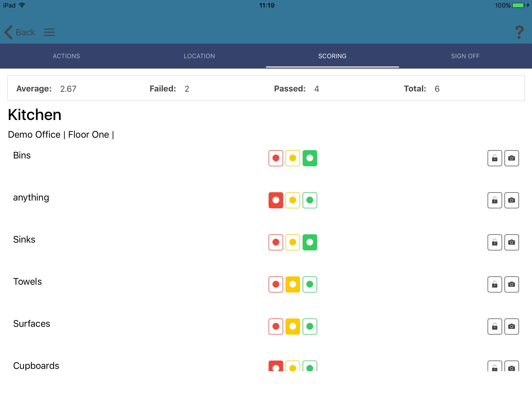This screenshot has height=399, width=532.
Task: Rate Towels red
Action: (276, 284)
